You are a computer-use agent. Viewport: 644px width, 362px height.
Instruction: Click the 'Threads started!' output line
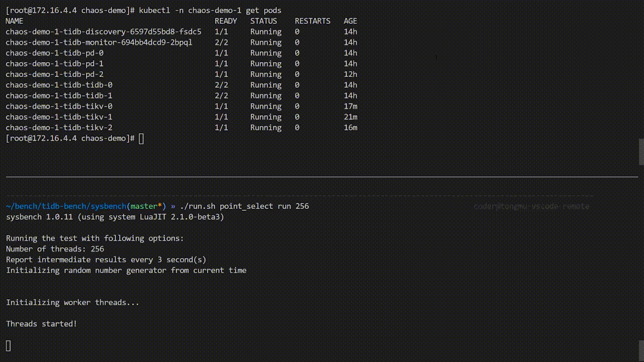(41, 324)
